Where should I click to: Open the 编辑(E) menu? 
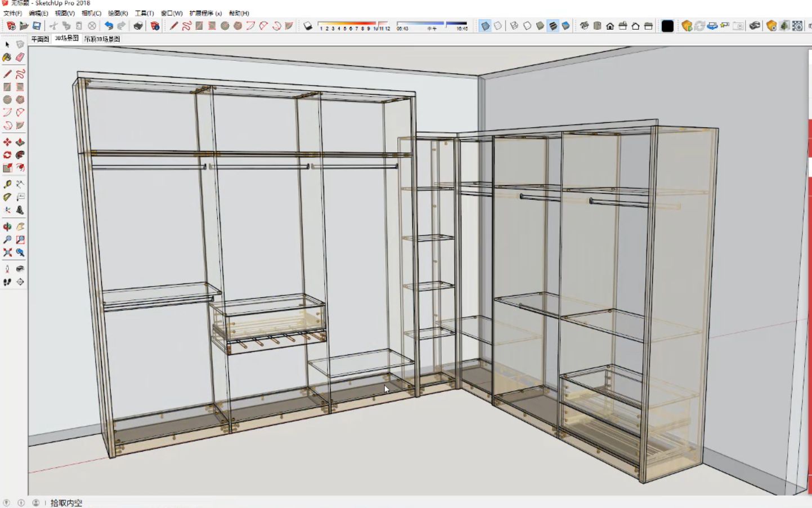point(38,13)
